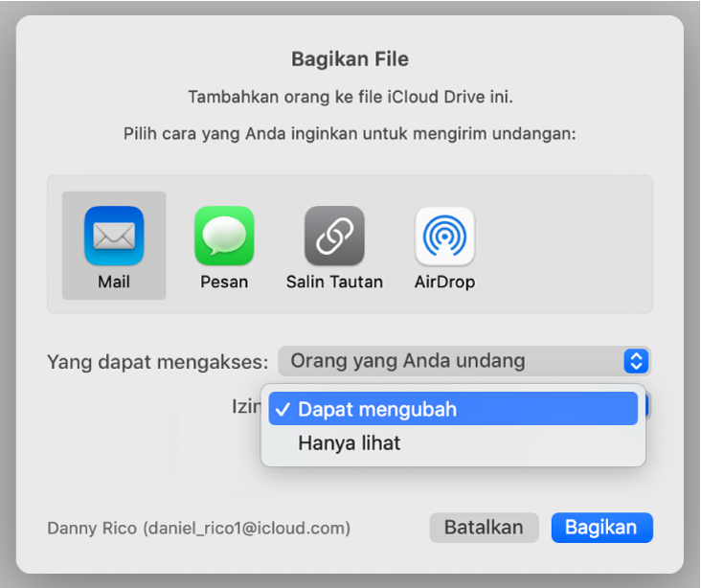
Task: Click the "Salin Tautan" text label
Action: coord(334,283)
